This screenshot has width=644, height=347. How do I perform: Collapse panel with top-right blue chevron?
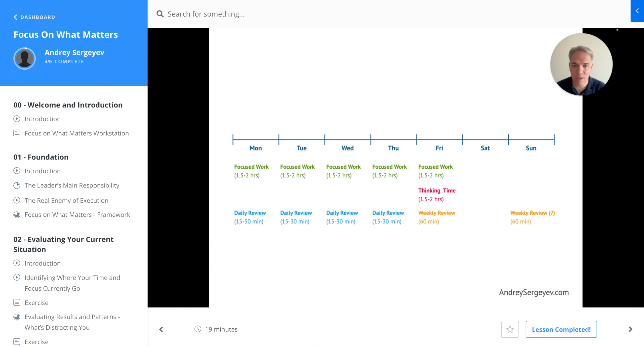637,11
